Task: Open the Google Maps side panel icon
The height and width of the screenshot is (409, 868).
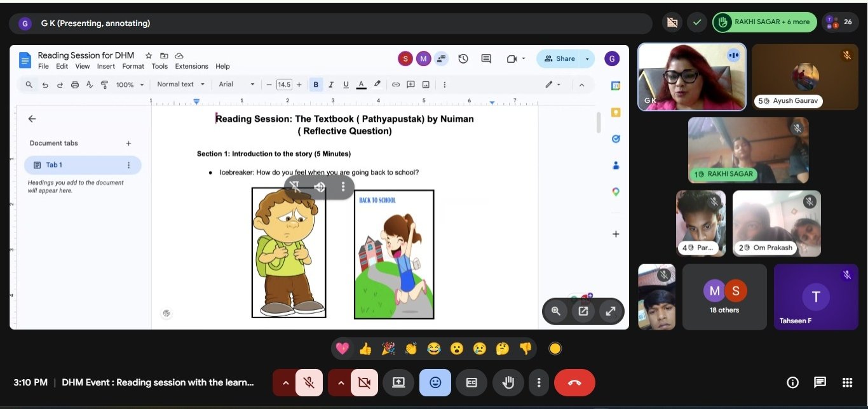Action: coord(616,192)
